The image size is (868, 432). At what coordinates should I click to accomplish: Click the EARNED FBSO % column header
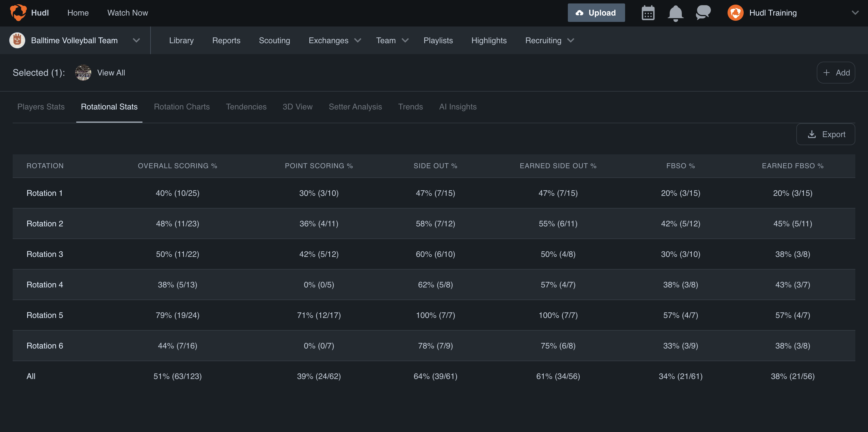pyautogui.click(x=793, y=166)
